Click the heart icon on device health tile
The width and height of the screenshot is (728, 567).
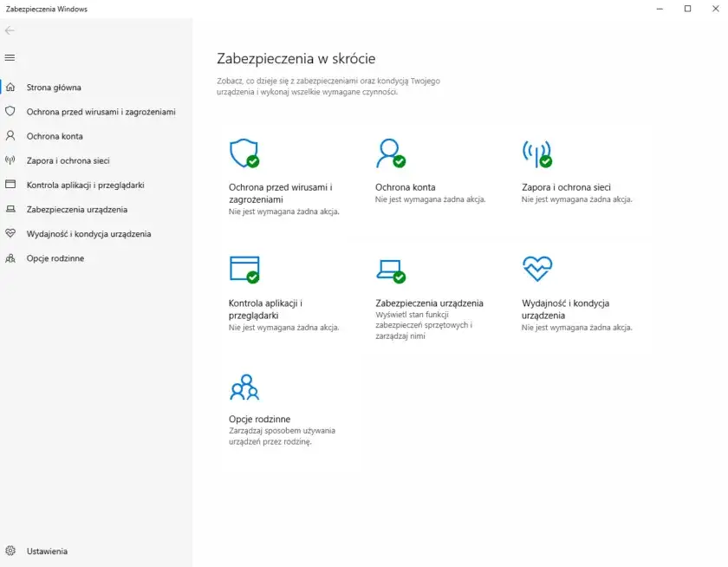tap(536, 270)
